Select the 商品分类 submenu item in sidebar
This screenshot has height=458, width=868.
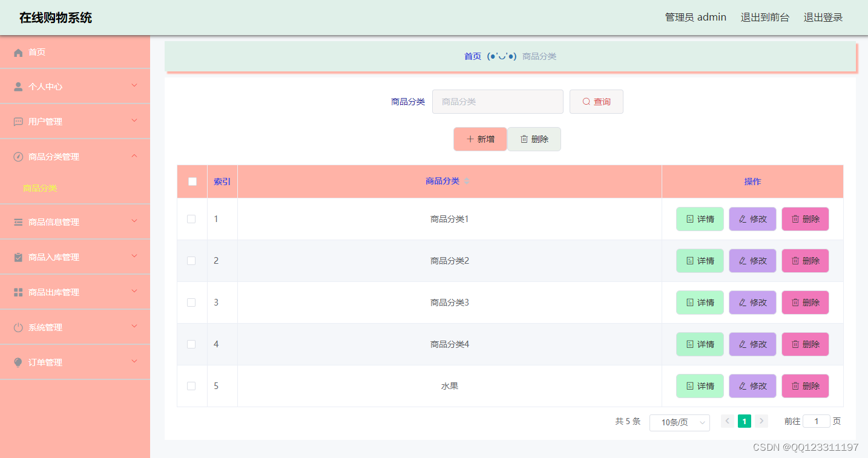[40, 188]
